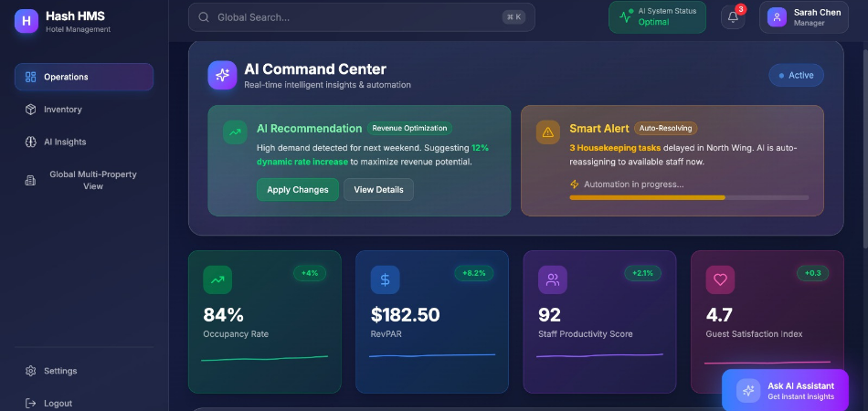Select Operations in the sidebar
This screenshot has width=868, height=411.
(x=83, y=77)
